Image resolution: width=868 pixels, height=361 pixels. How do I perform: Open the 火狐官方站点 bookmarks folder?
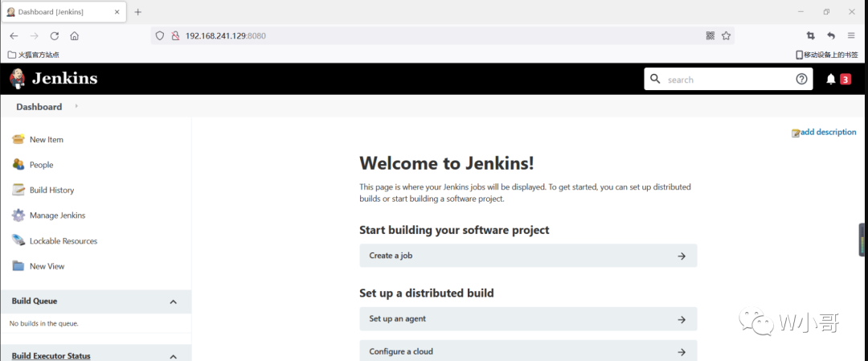point(33,55)
